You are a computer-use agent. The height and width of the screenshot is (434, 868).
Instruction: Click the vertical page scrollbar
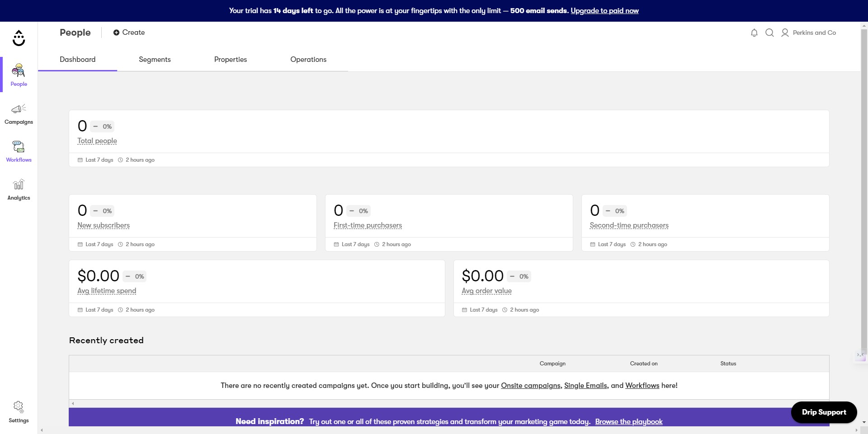(864, 190)
